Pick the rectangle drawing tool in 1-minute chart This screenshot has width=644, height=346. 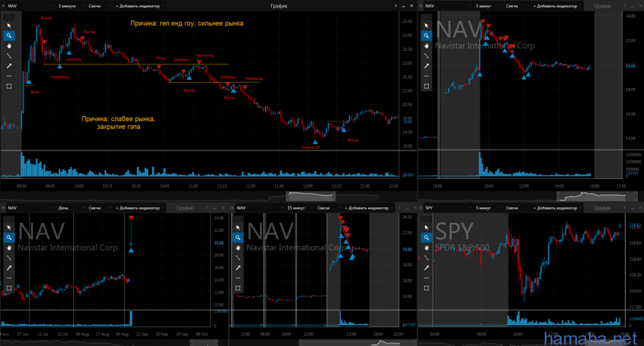(x=9, y=86)
